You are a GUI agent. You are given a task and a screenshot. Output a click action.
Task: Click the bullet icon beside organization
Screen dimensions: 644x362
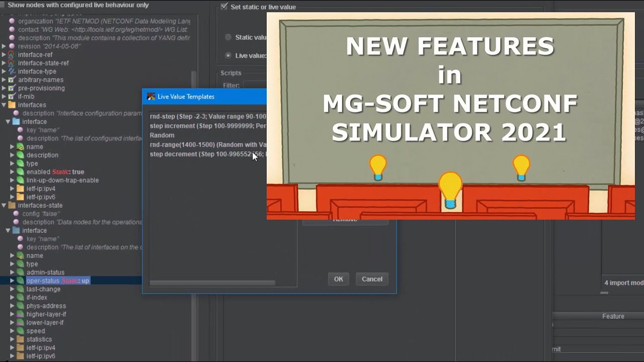coord(12,21)
